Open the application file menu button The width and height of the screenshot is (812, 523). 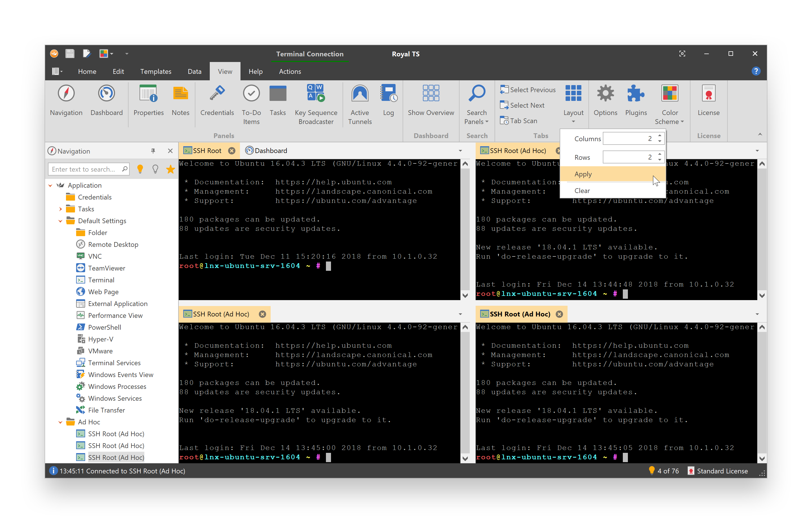tap(57, 71)
